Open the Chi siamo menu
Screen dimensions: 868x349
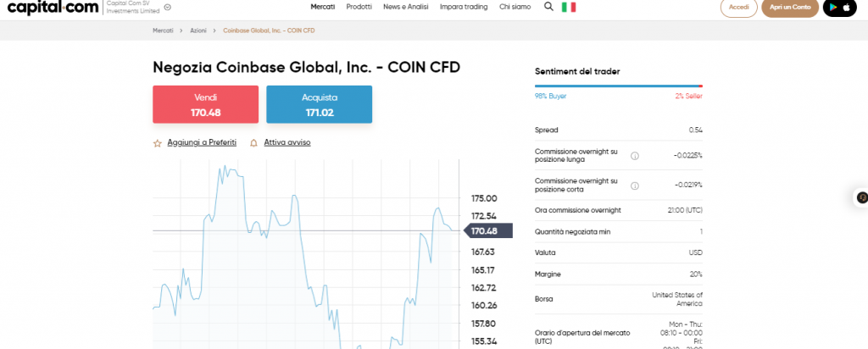click(x=515, y=7)
